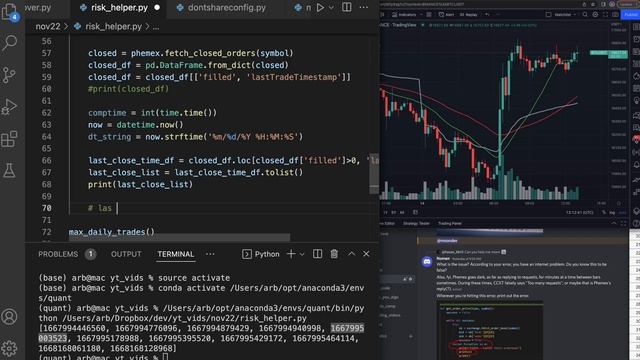Click the blue Publish button
Viewport: 640px width, 360px height.
tap(631, 15)
